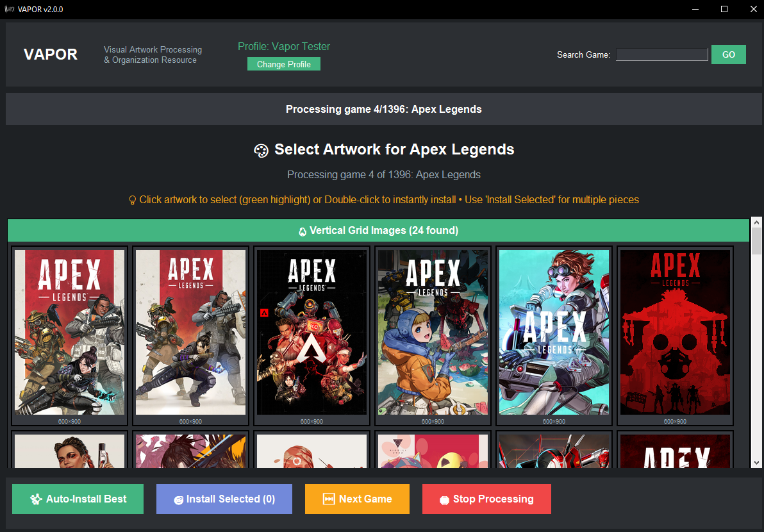764x532 pixels.
Task: Maximize the VAPOR window
Action: (x=724, y=9)
